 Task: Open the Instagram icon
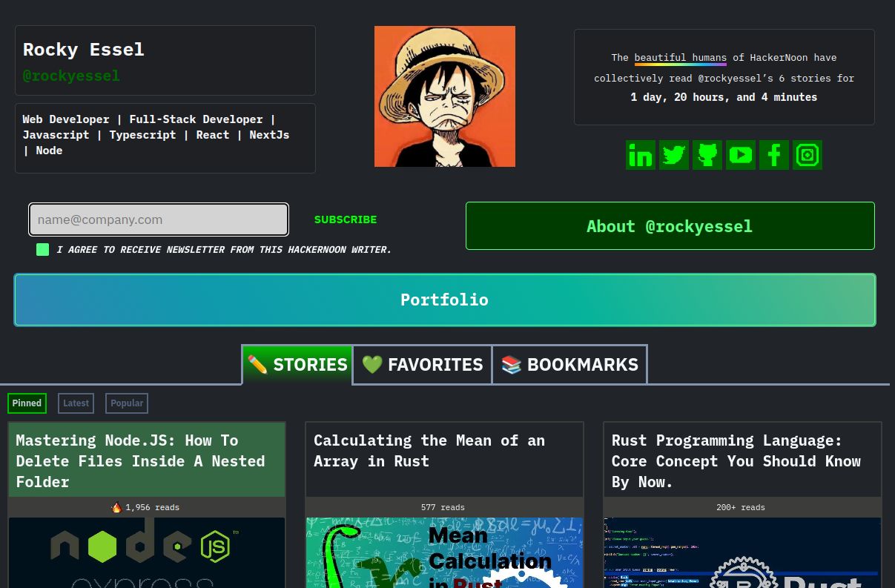(807, 155)
